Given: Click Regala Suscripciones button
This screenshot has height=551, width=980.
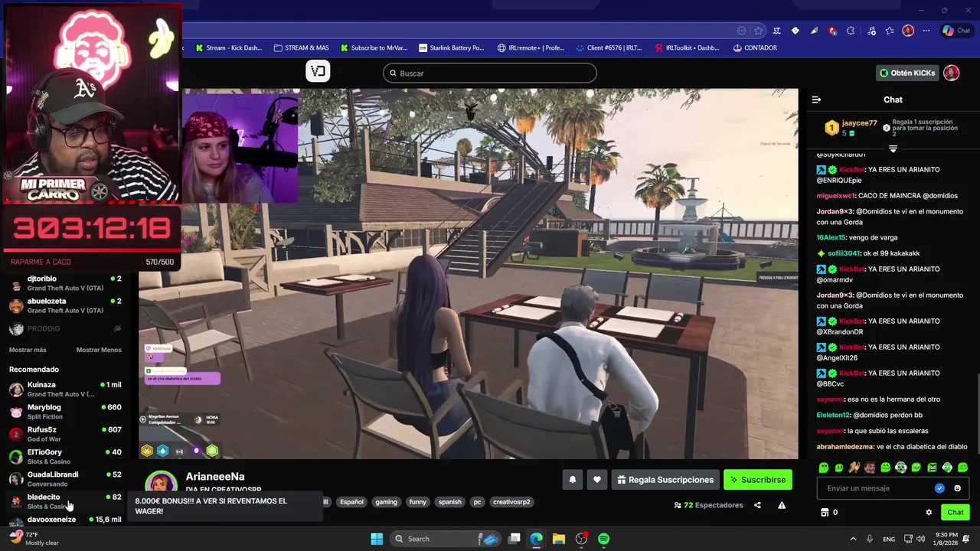Looking at the screenshot, I should (665, 480).
